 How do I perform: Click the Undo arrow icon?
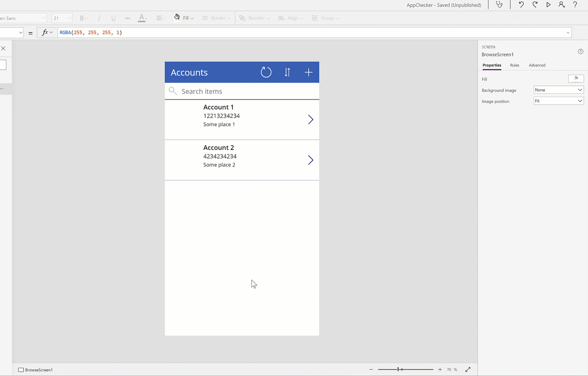point(521,5)
